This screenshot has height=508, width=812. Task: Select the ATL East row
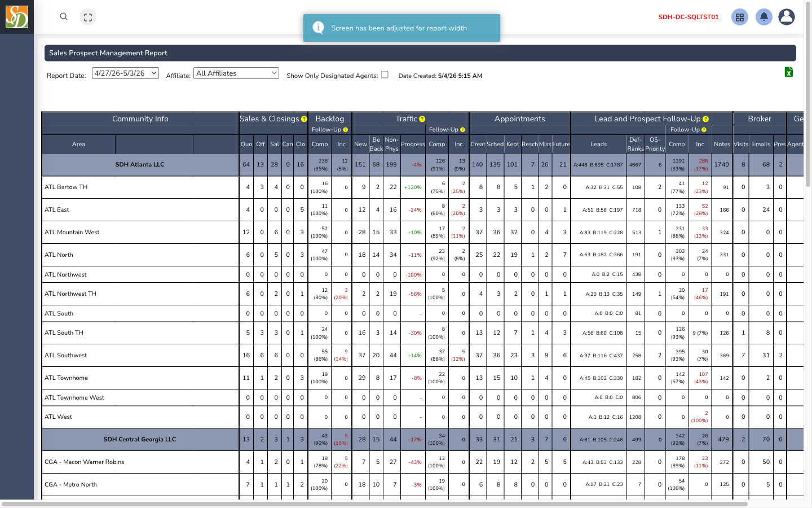(422, 210)
